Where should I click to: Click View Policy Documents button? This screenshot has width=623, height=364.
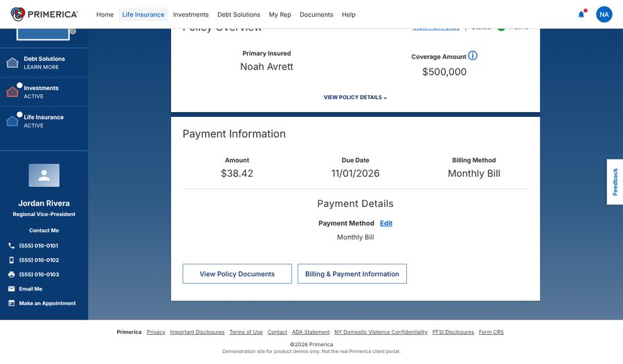pos(237,274)
